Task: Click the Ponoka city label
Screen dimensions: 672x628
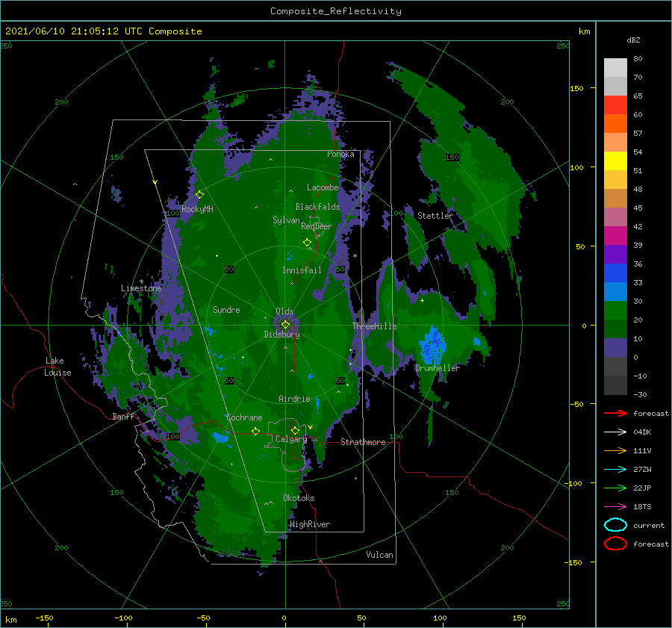Action: coord(340,154)
